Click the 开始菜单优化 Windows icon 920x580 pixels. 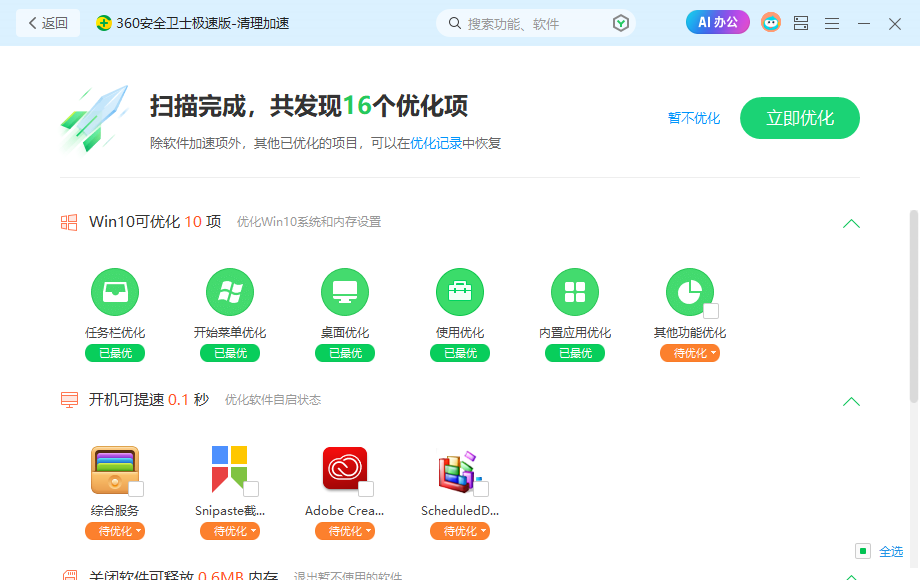pyautogui.click(x=230, y=292)
